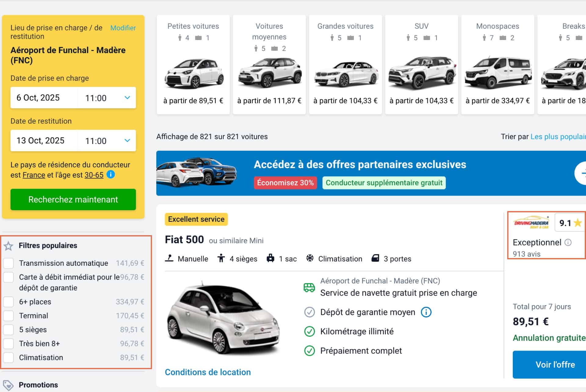Click Affichage de 821 sur 821 voitures text
The height and width of the screenshot is (392, 586).
tap(212, 137)
